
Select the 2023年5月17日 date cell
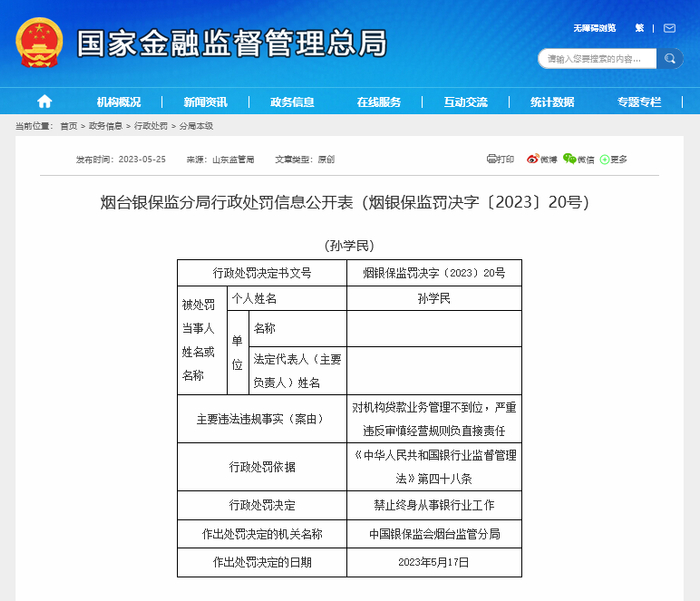pyautogui.click(x=434, y=563)
